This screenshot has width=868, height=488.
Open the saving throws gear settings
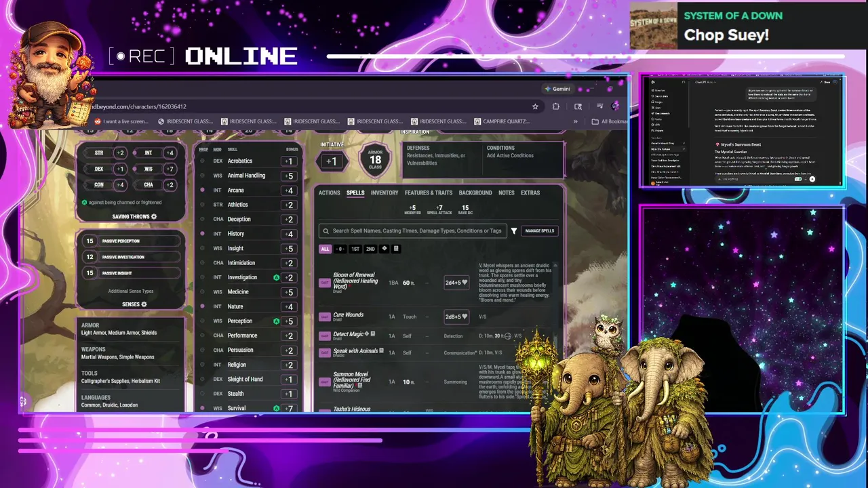[x=154, y=217]
